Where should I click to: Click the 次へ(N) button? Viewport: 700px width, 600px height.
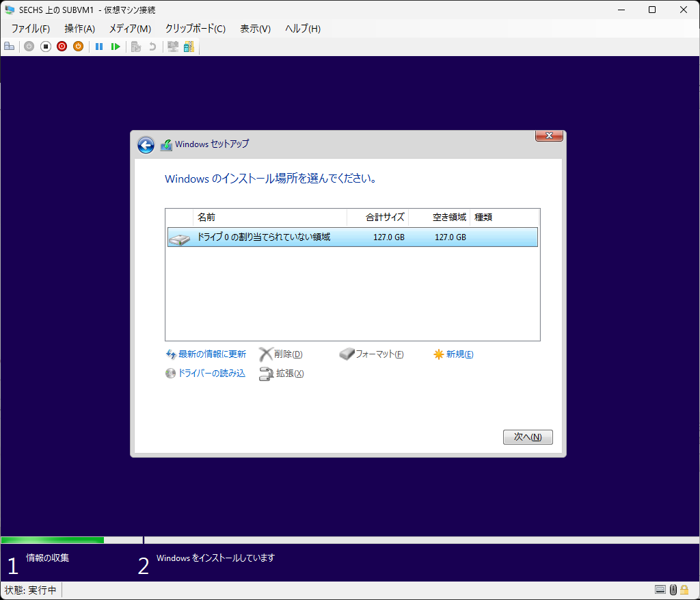(528, 437)
